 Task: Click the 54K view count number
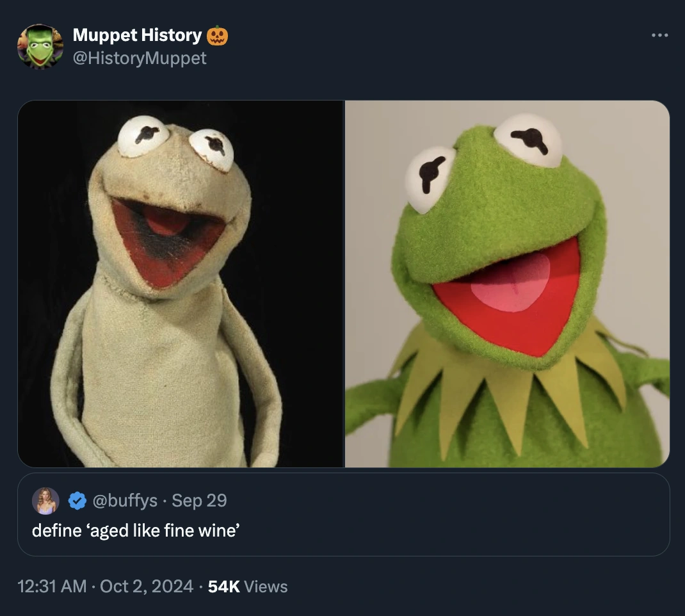pyautogui.click(x=224, y=586)
